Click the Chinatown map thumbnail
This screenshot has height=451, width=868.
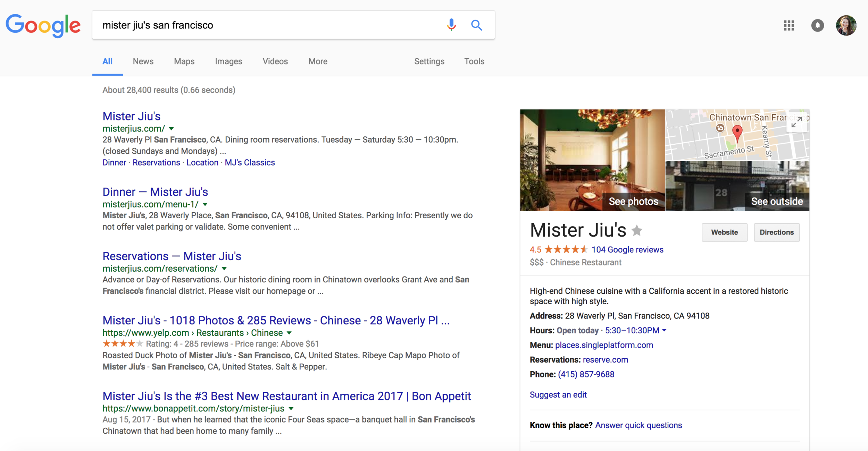point(737,135)
